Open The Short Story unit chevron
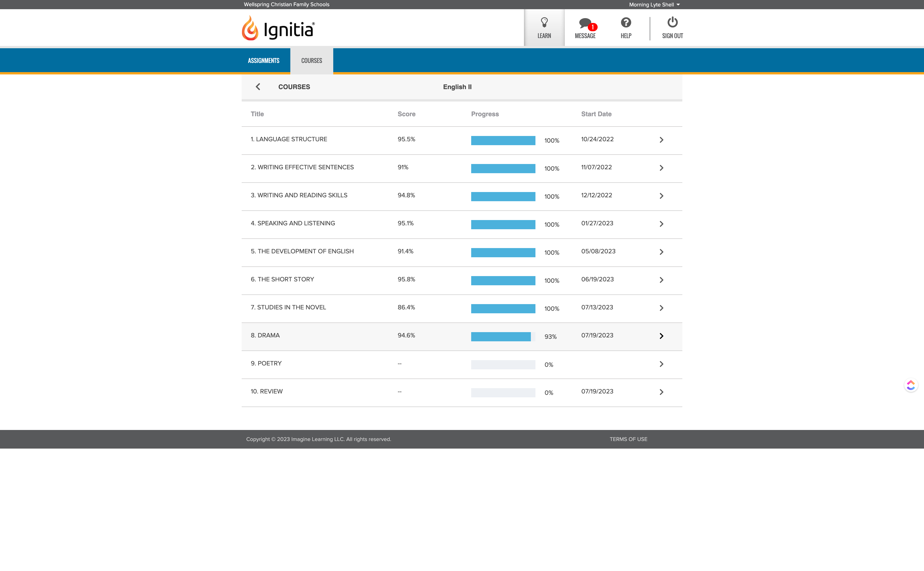 661,280
